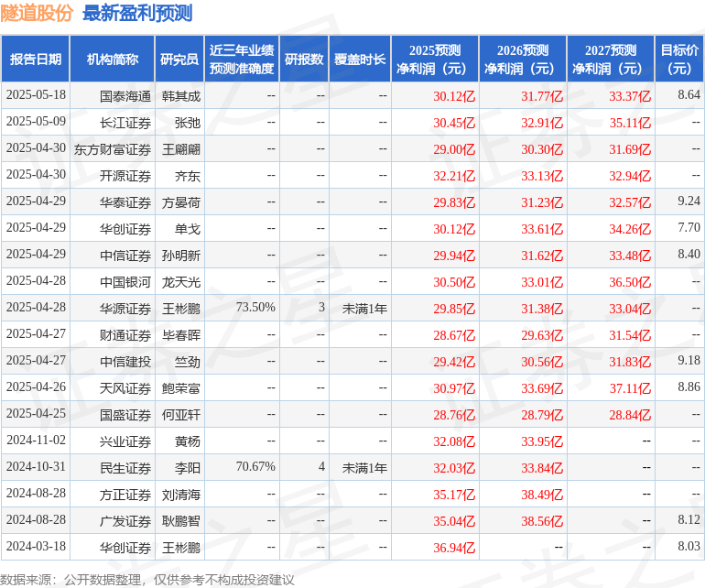705x588 pixels.
Task: Click the 73.50% accuracy value
Action: 255,307
